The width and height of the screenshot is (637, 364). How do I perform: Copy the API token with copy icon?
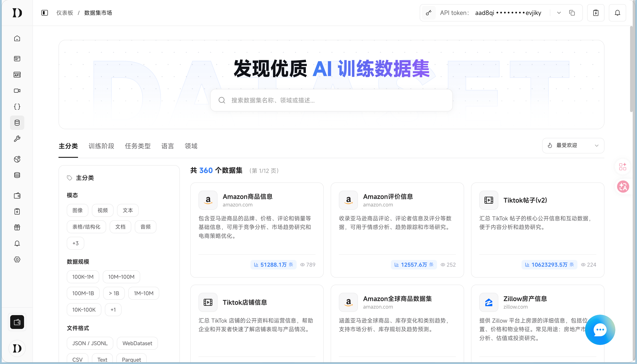[572, 13]
